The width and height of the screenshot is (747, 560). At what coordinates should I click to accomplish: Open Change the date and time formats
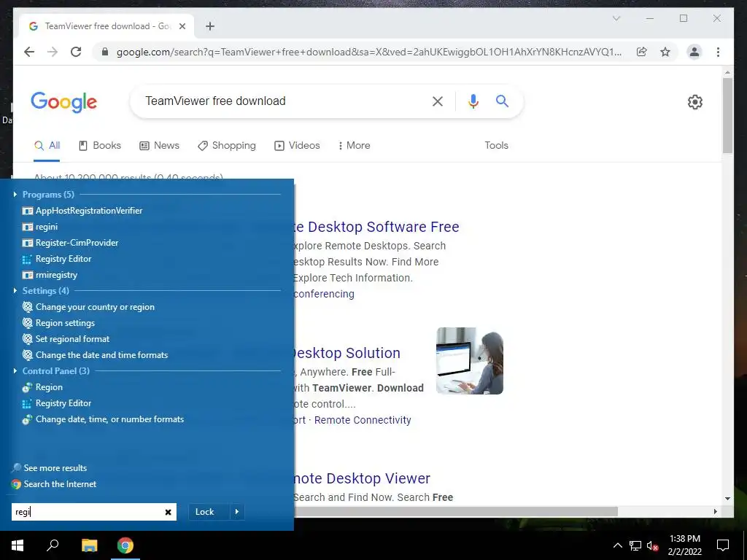coord(95,355)
